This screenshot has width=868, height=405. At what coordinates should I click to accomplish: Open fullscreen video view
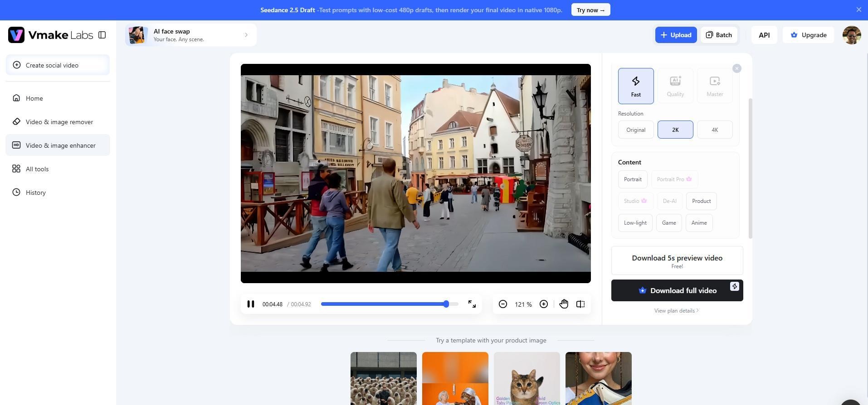tap(472, 304)
